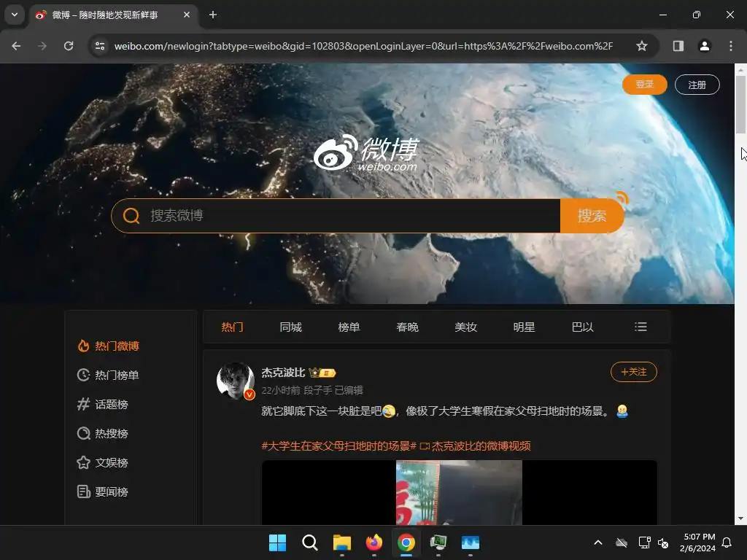
Task: Open the 要闻榜 news list
Action: coord(102,491)
